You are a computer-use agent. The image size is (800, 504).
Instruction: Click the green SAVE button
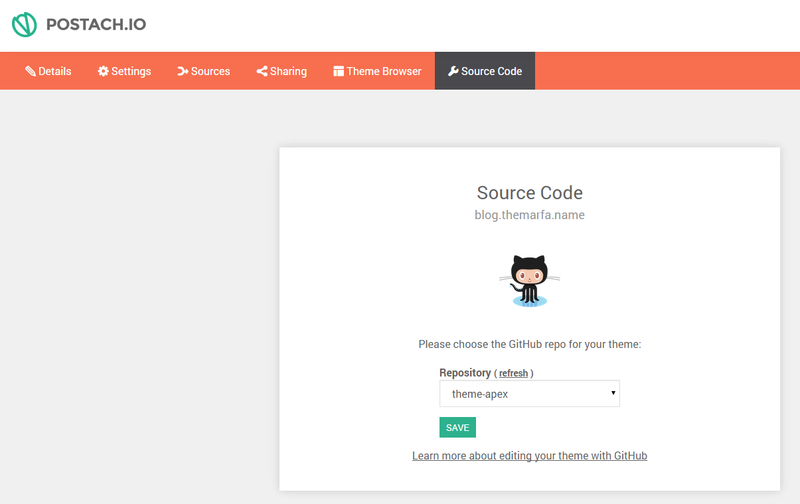coord(458,427)
